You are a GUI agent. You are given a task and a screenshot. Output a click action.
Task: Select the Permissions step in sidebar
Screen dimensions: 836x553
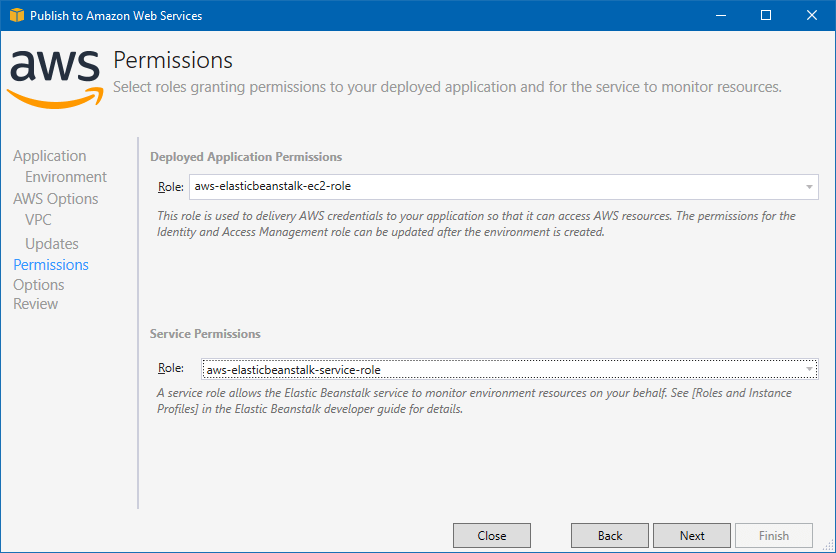pos(51,265)
